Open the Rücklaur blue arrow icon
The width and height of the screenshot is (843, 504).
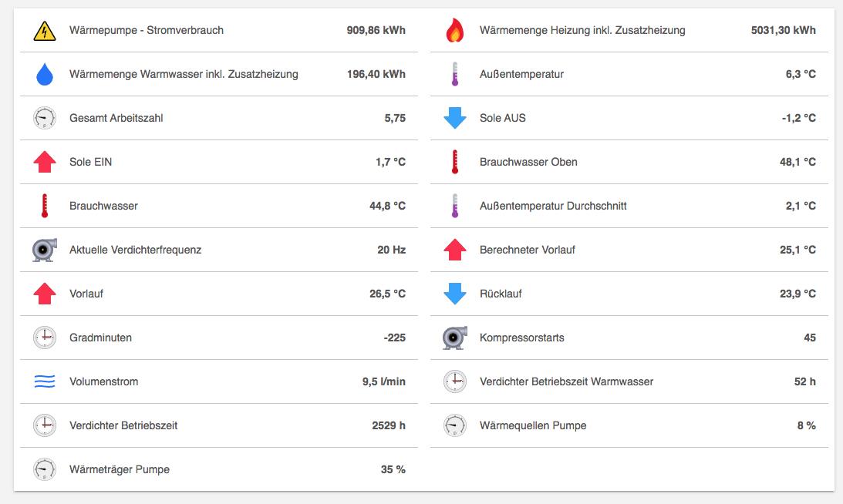pos(455,294)
